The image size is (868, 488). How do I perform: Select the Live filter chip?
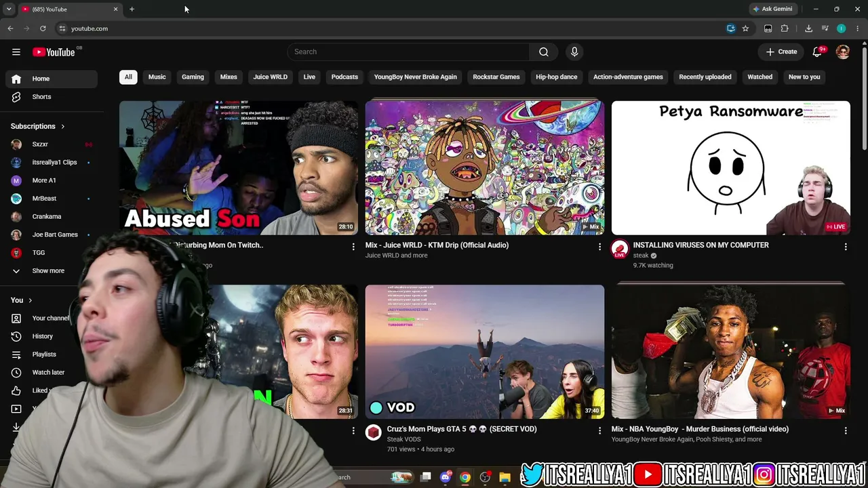coord(309,77)
